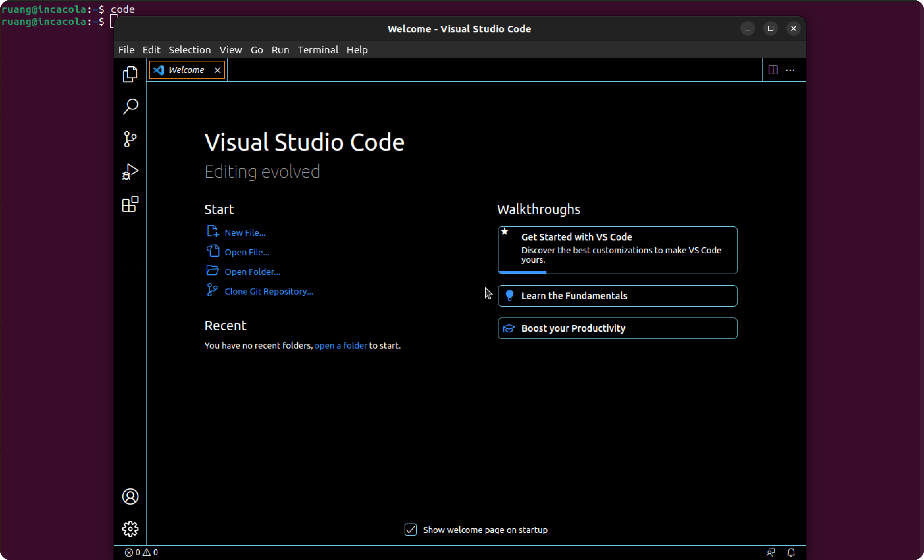Viewport: 924px width, 560px height.
Task: Click the split editor right icon
Action: (x=773, y=70)
